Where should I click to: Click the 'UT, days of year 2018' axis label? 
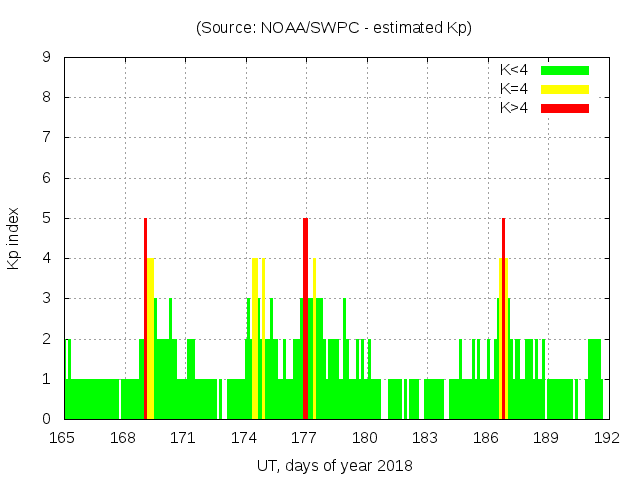[333, 465]
